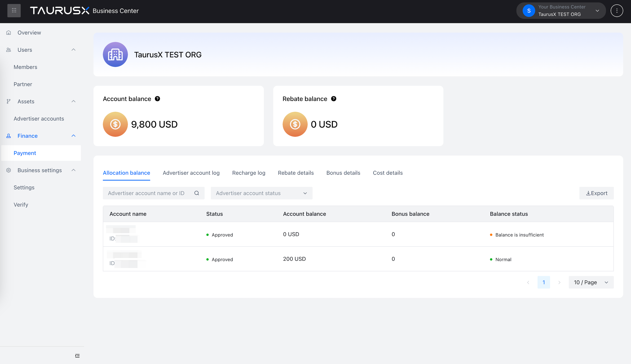Image resolution: width=631 pixels, height=364 pixels.
Task: Click the Overview home icon
Action: click(x=9, y=33)
